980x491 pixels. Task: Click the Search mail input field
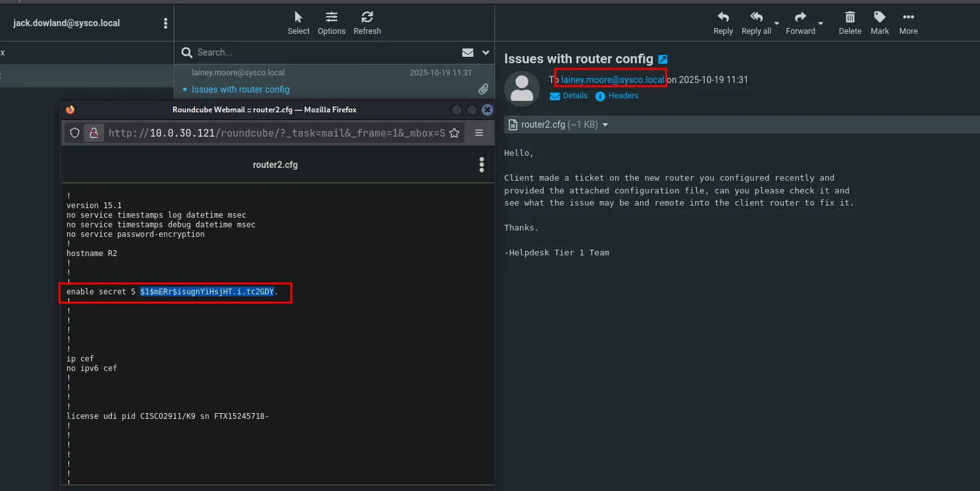319,52
